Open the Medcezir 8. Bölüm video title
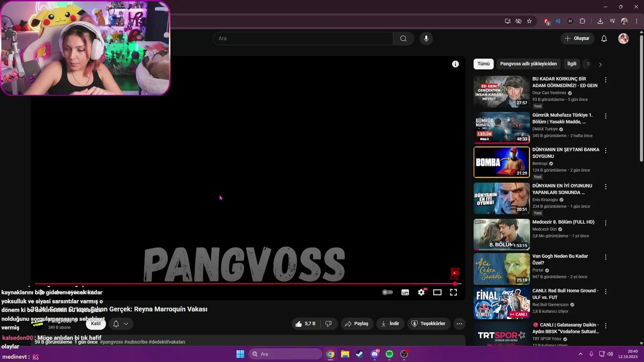Viewport: 644px width, 362px height. (x=563, y=222)
